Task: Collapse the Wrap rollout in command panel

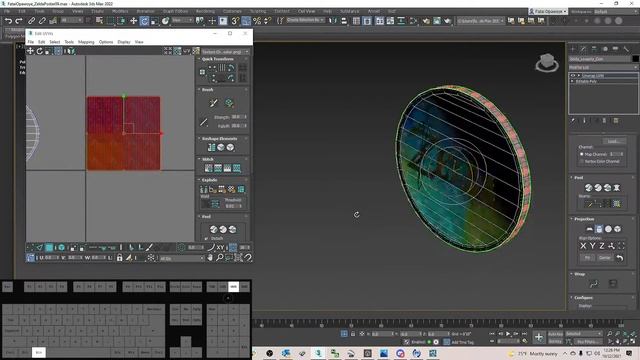Action: click(580, 274)
